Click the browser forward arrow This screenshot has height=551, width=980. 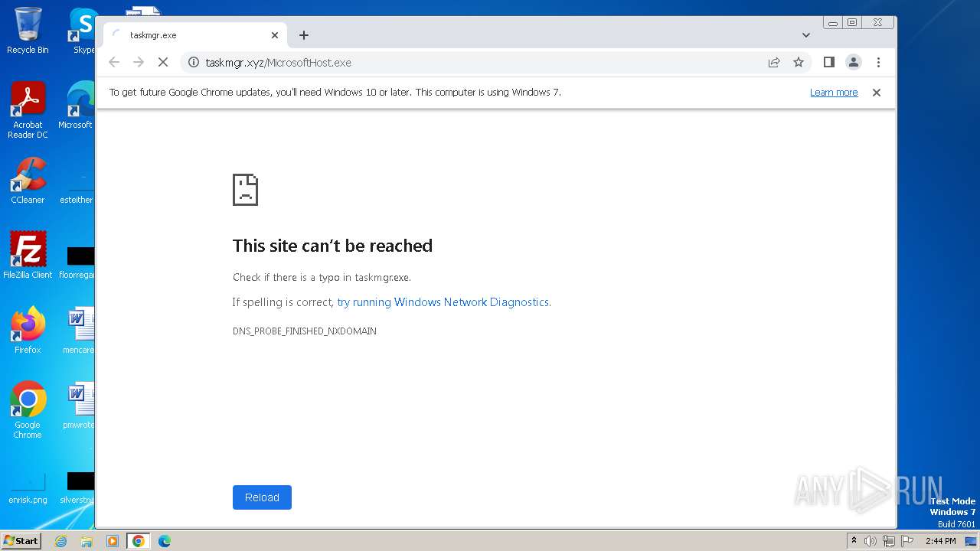click(139, 62)
